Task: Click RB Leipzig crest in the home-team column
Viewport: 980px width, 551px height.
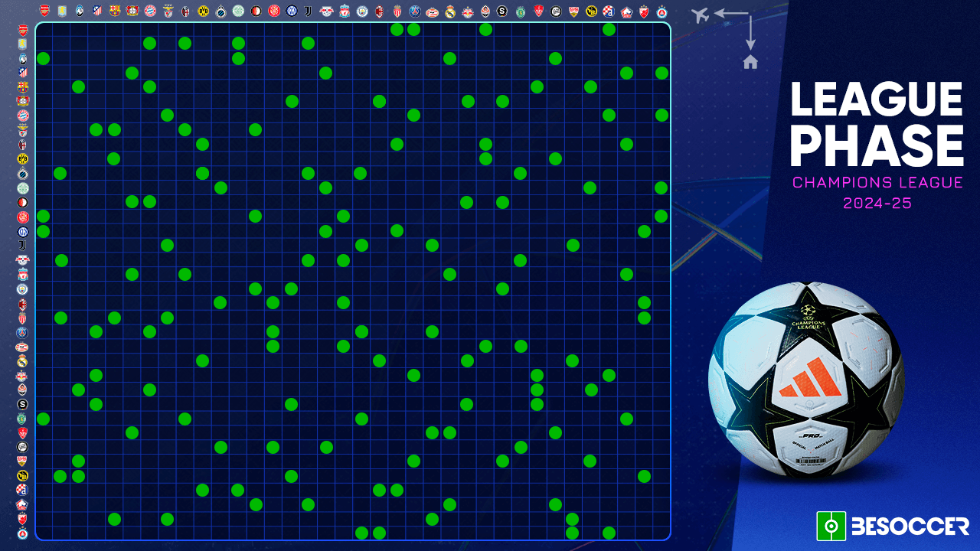Action: pyautogui.click(x=22, y=260)
